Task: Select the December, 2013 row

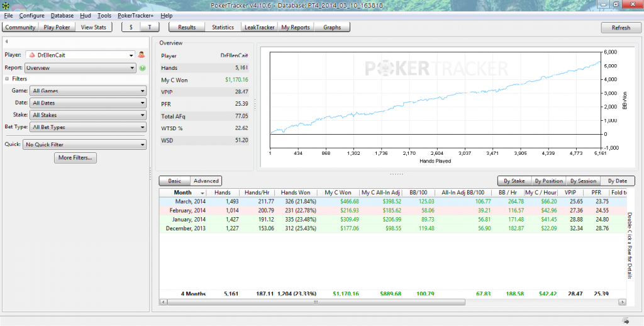Action: 393,228
